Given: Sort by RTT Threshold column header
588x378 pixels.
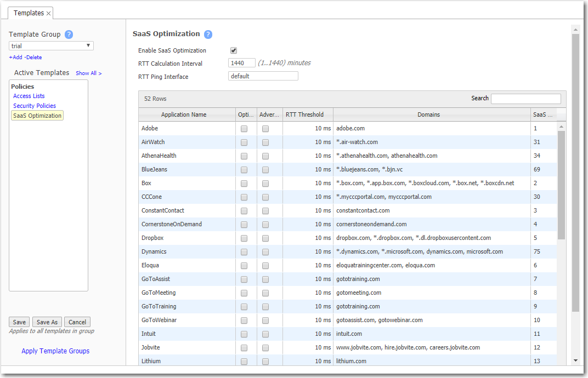Looking at the screenshot, I should (x=308, y=114).
